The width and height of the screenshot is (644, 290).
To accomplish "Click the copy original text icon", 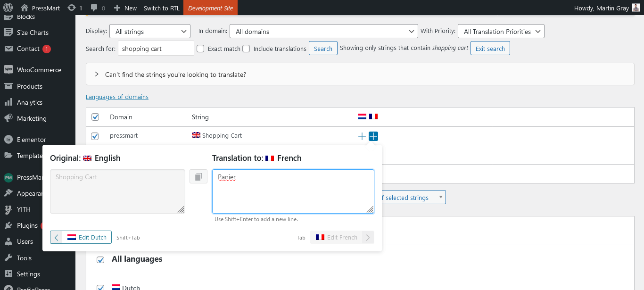I will 198,176.
